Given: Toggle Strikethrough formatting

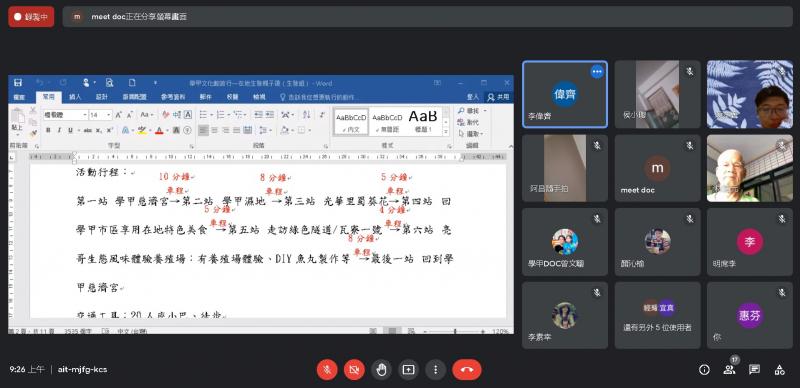Looking at the screenshot, I should [87, 130].
